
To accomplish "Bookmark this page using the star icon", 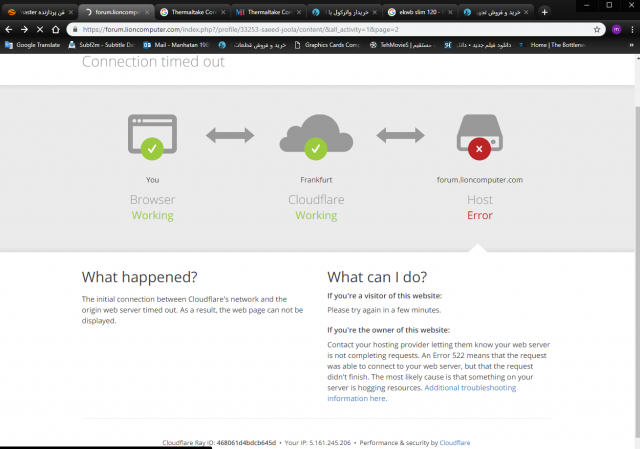I will tap(597, 30).
